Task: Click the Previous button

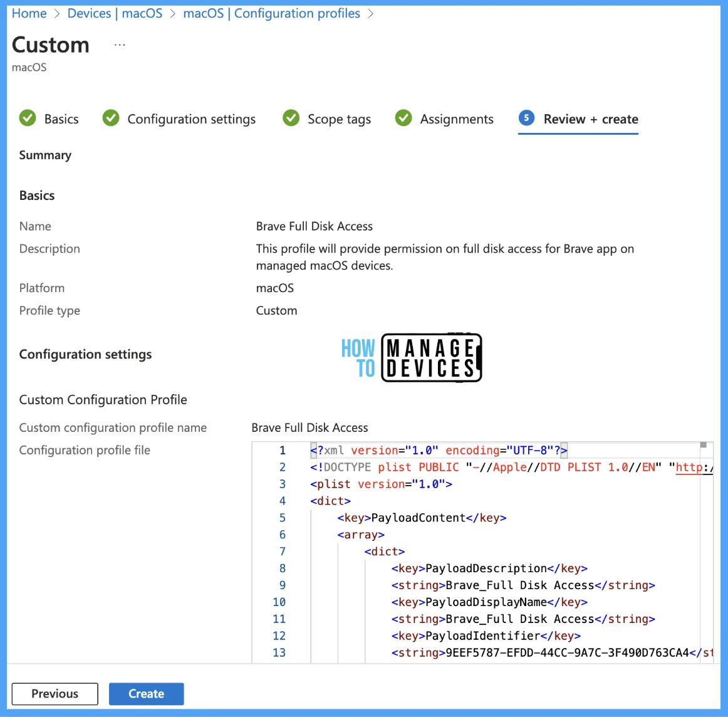Action: pos(55,694)
